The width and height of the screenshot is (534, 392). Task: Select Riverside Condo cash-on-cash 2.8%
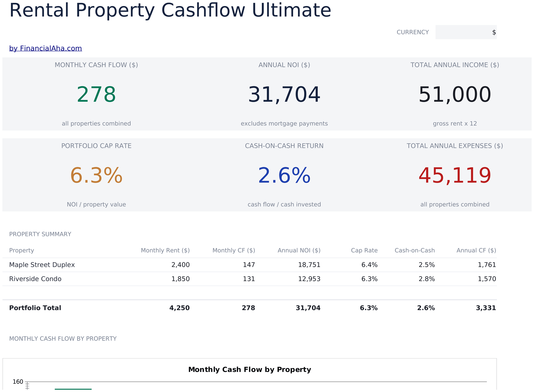coord(427,279)
